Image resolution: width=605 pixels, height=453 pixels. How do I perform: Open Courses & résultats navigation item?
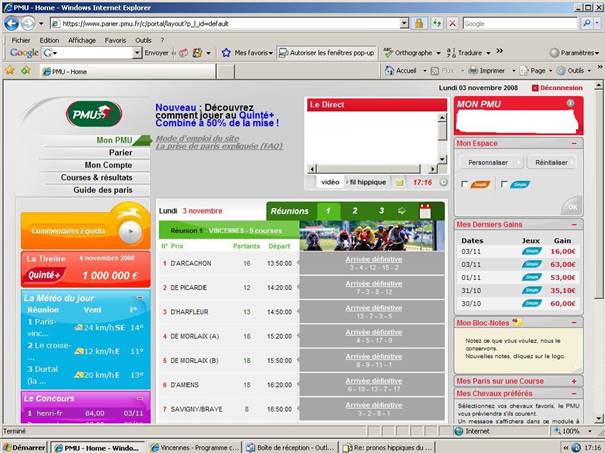[x=95, y=177]
